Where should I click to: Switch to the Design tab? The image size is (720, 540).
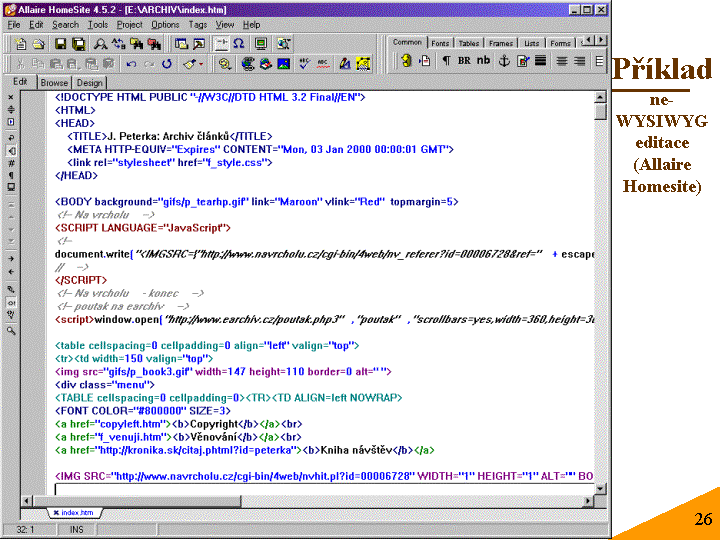89,83
